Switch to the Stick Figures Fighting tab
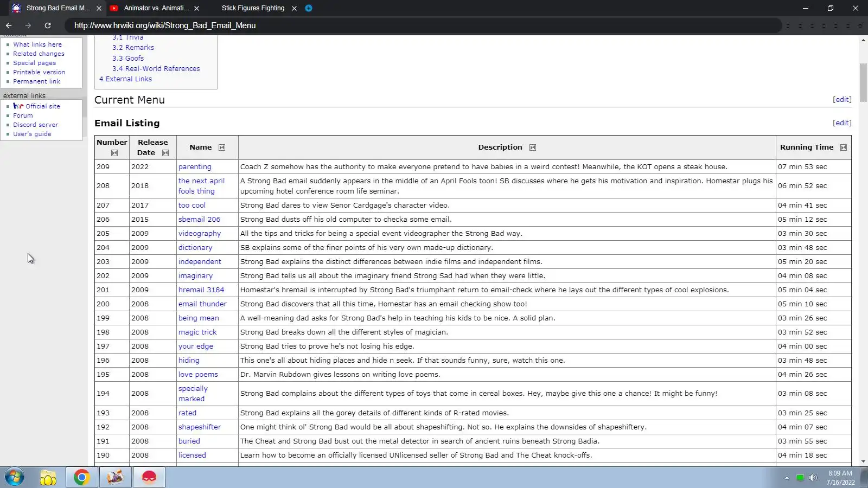 (x=253, y=8)
